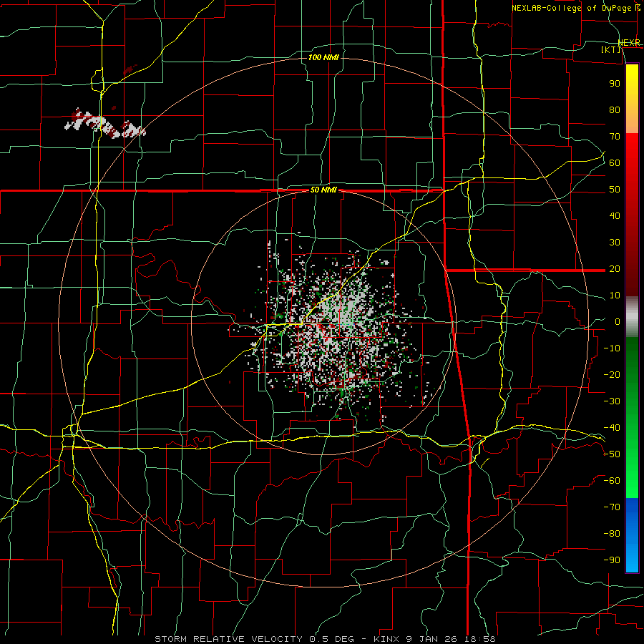The width and height of the screenshot is (644, 644).
Task: Click the "100 NMI" range ring label
Action: [323, 57]
